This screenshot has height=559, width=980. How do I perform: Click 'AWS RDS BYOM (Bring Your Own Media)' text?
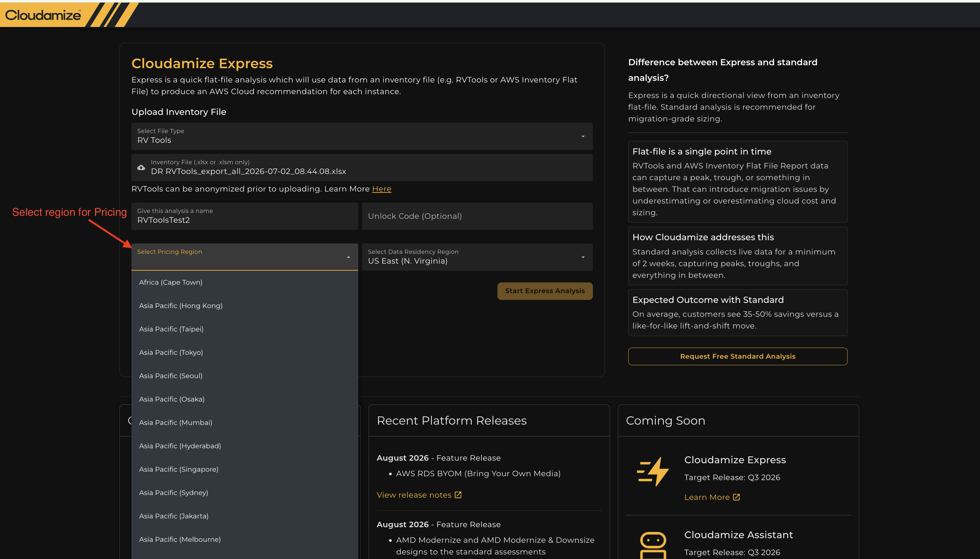tap(478, 473)
